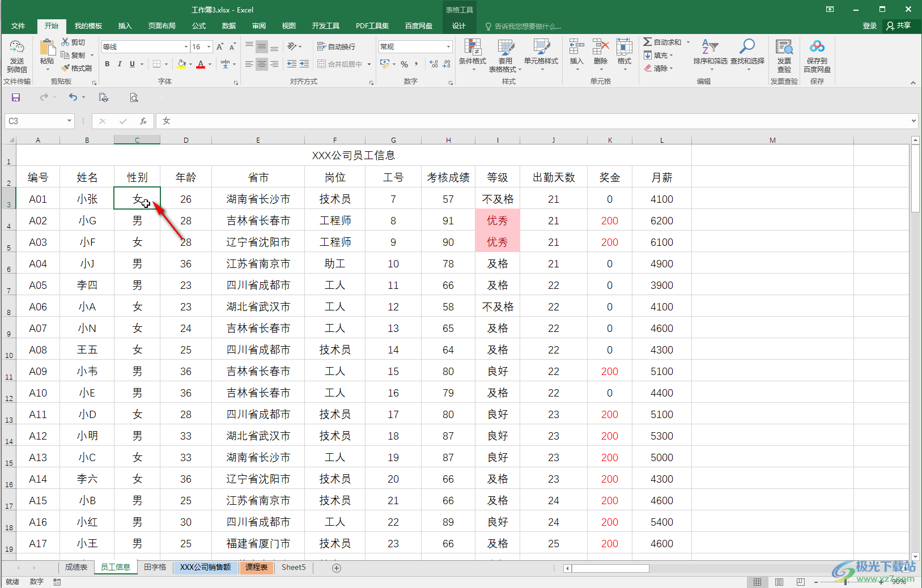
Task: Apply percent style format
Action: click(405, 64)
